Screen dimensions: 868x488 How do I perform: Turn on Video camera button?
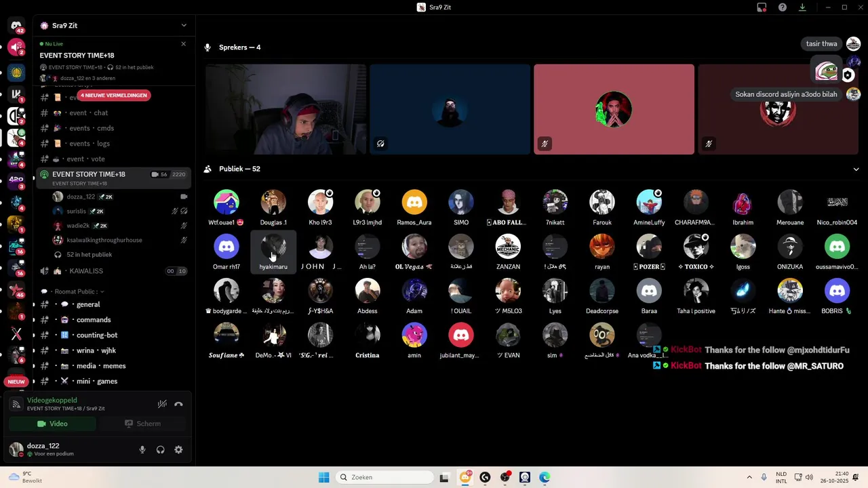52,424
